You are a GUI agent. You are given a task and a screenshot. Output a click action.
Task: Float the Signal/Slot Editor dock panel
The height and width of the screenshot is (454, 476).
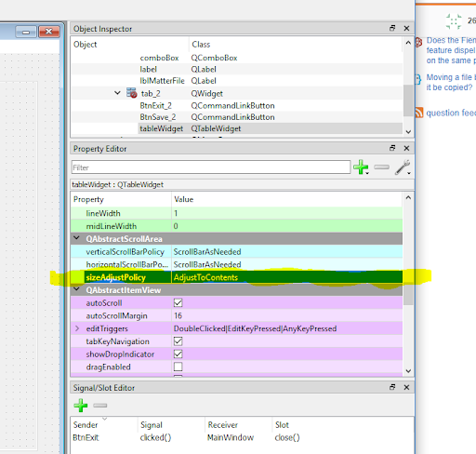tap(392, 387)
